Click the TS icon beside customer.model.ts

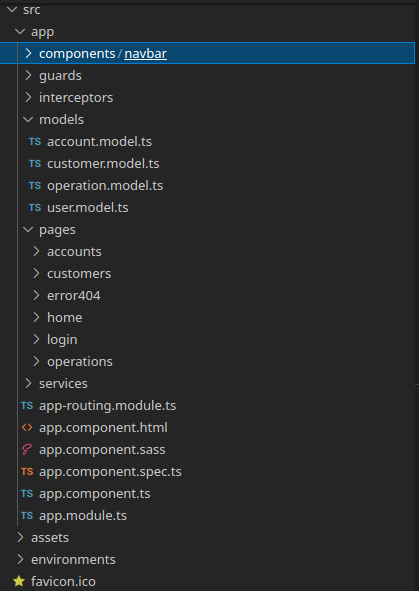click(x=35, y=164)
